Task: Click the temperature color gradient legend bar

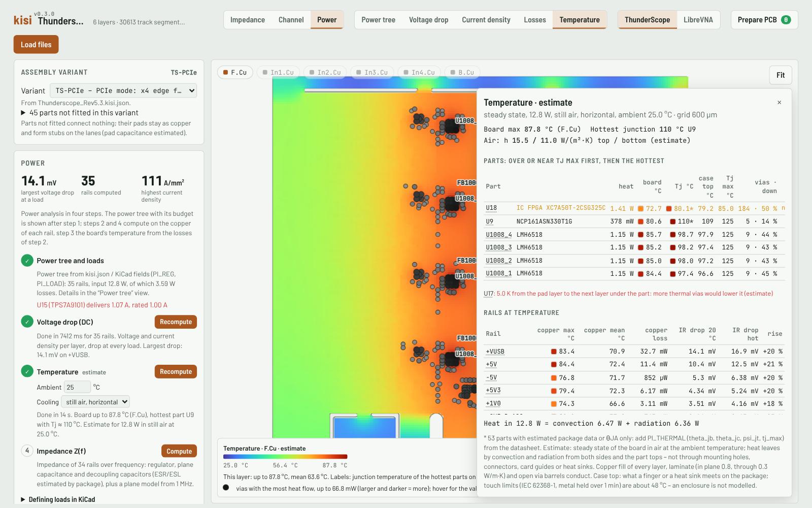Action: click(285, 457)
